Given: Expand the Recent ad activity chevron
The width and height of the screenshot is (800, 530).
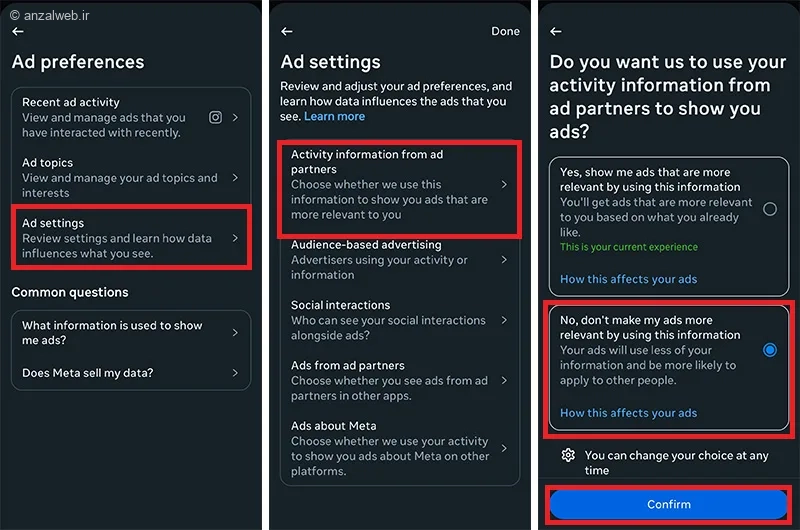Looking at the screenshot, I should click(235, 117).
